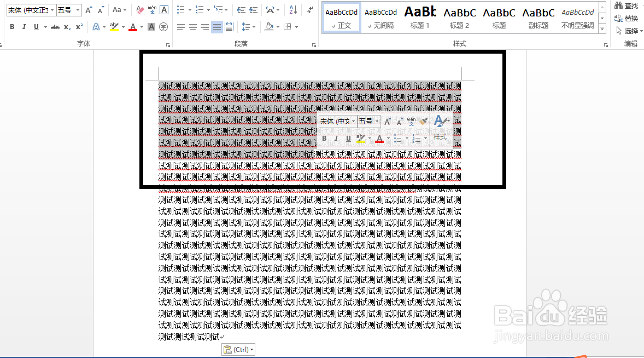The image size is (644, 358).
Task: Open phonetic guide (wén) in ribbon
Action: point(152,10)
